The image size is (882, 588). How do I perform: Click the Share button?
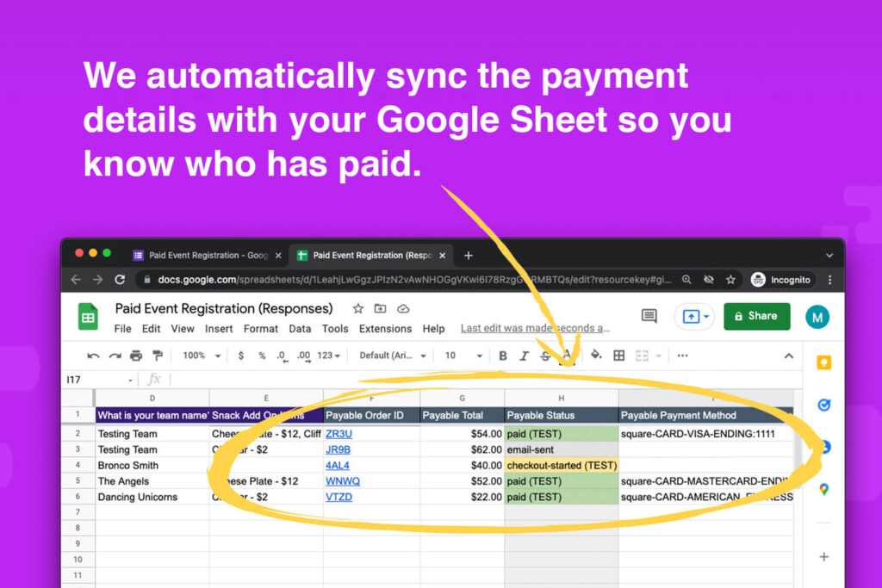click(x=756, y=316)
